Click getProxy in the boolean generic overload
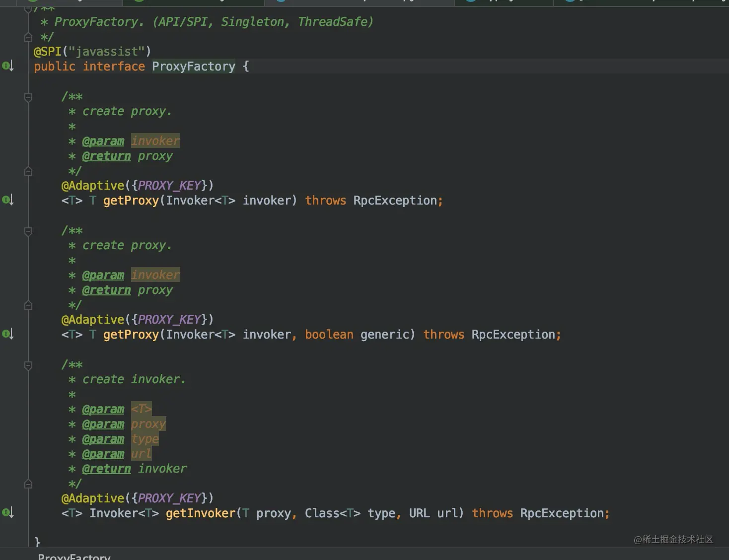Viewport: 729px width, 560px height. [131, 335]
